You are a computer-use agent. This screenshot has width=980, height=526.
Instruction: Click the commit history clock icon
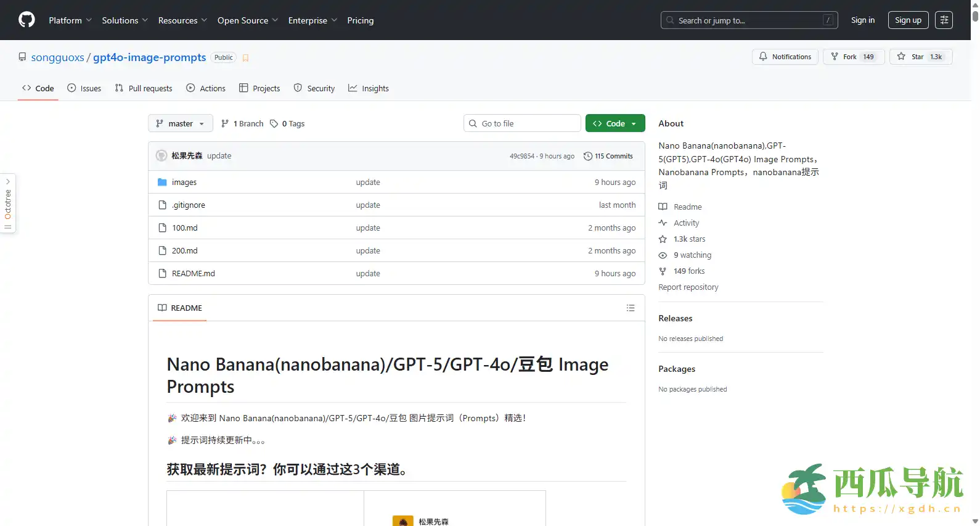(x=587, y=156)
